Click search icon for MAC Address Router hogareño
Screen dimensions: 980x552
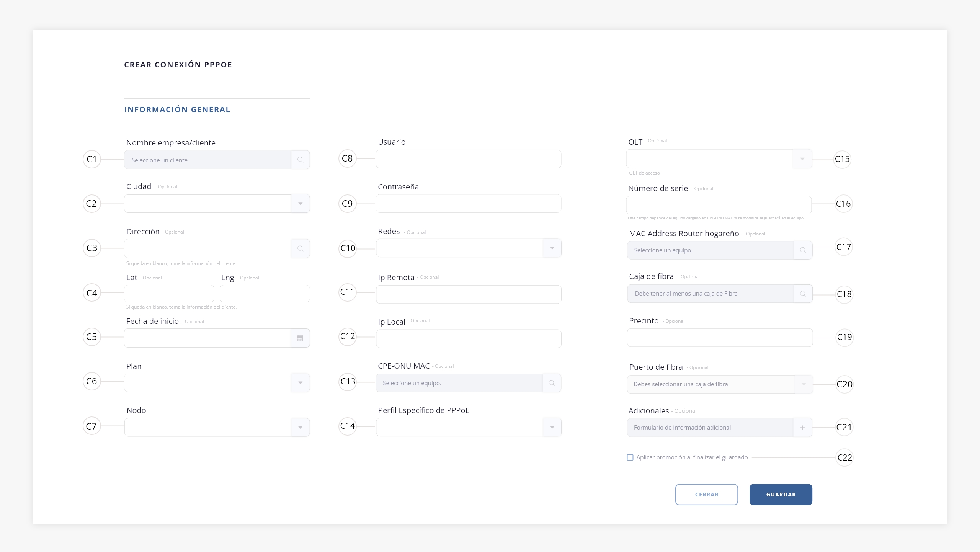point(803,250)
